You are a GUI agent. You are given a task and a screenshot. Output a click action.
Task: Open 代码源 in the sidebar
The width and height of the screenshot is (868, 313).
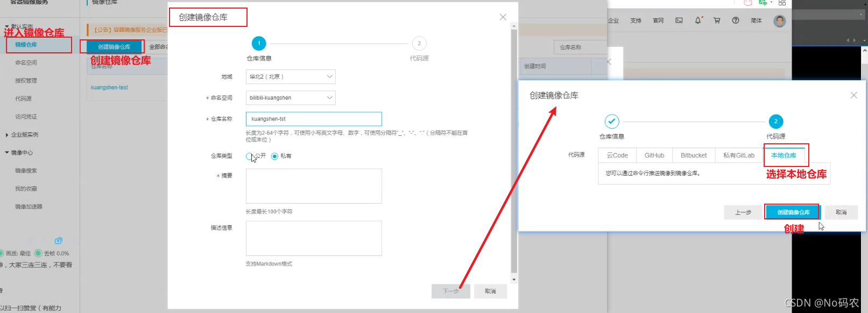click(24, 99)
